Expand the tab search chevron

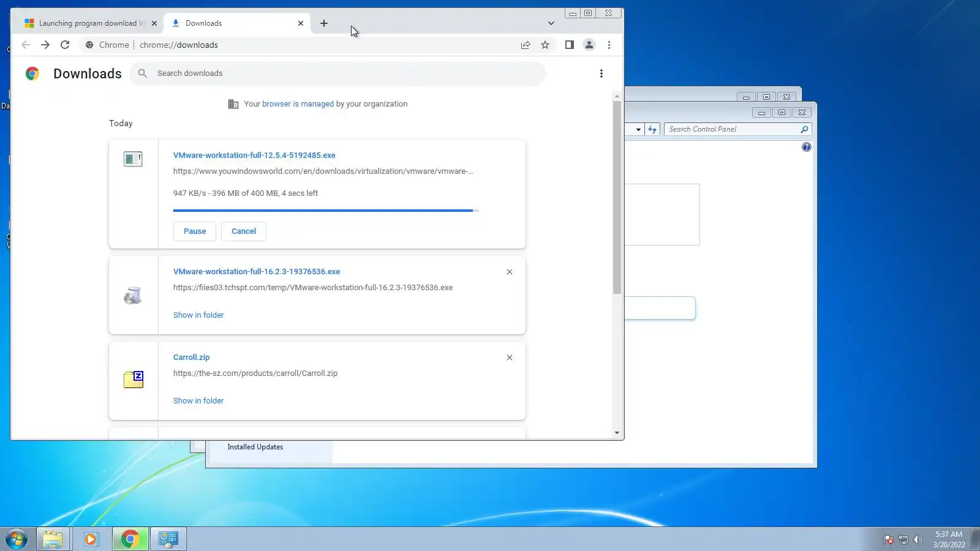pos(551,23)
